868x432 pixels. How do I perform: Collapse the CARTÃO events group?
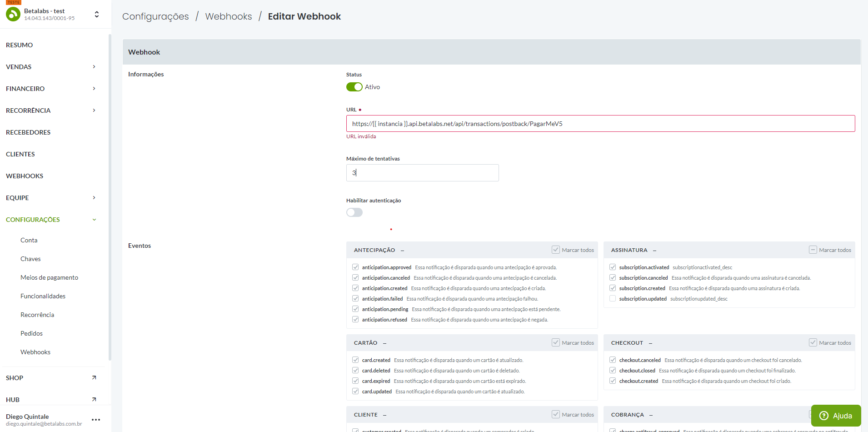(385, 343)
